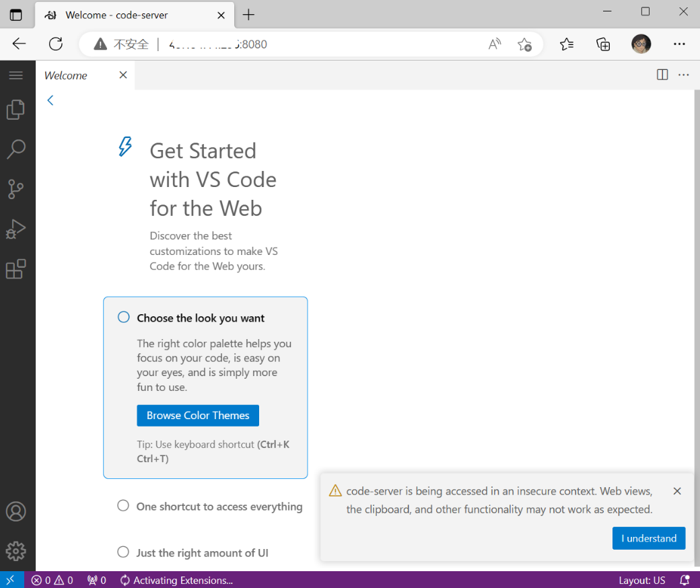The height and width of the screenshot is (588, 700).
Task: Open the Explorer view in the sidebar
Action: 16,109
